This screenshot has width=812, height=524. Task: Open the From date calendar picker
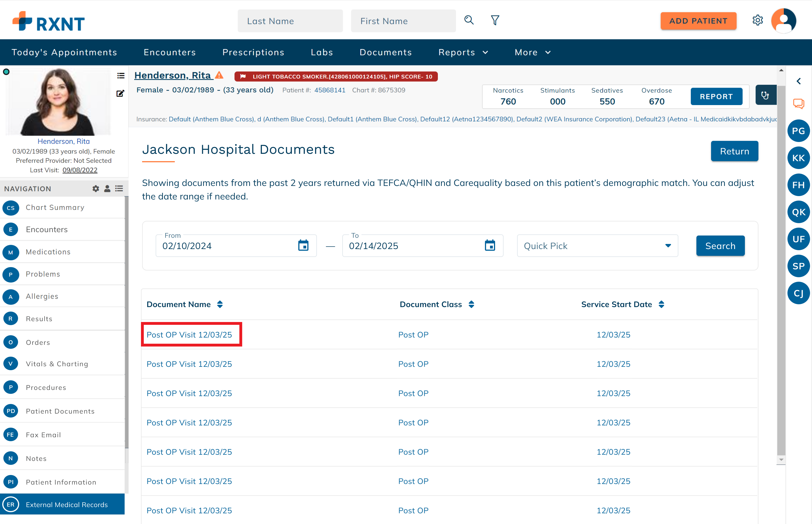303,245
